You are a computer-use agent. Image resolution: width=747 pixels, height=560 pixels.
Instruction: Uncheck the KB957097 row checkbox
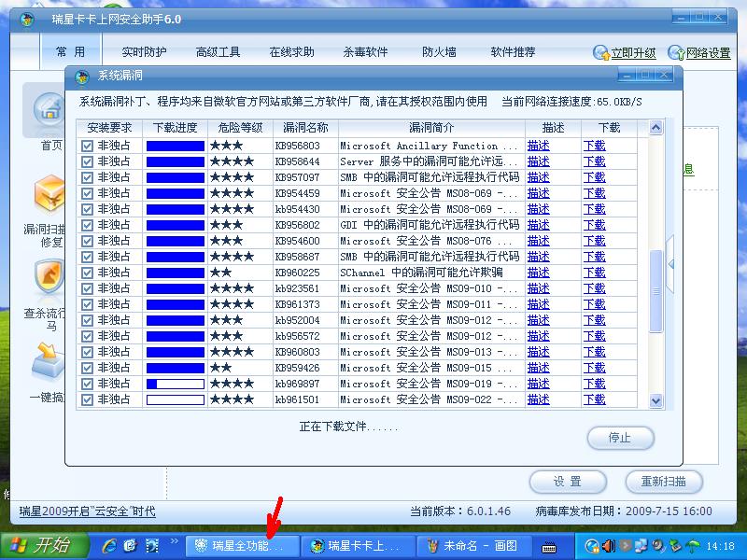(87, 177)
